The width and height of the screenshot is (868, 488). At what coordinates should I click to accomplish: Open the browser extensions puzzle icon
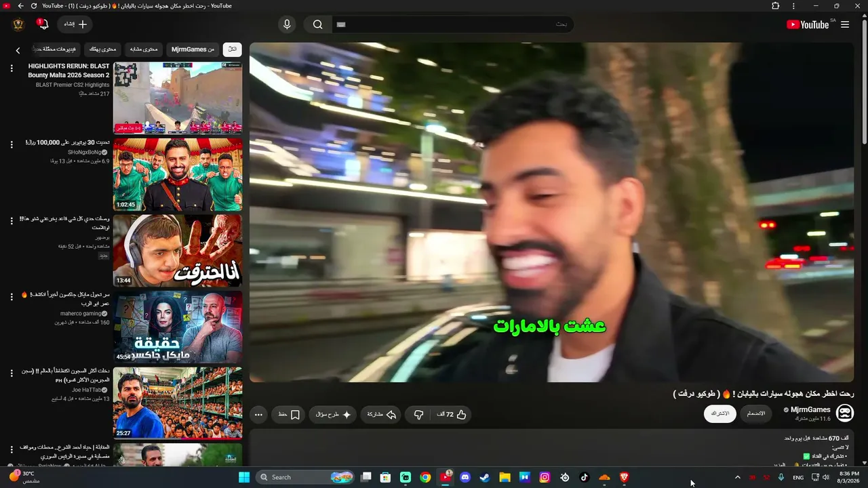click(x=775, y=6)
